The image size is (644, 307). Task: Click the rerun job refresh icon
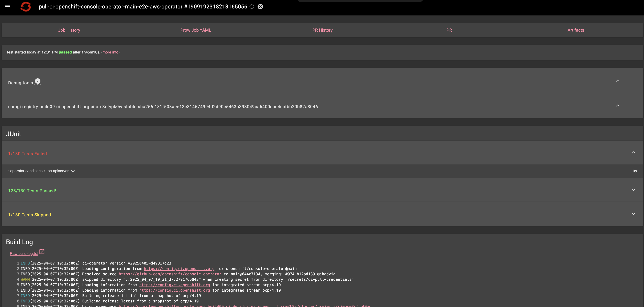click(x=252, y=7)
